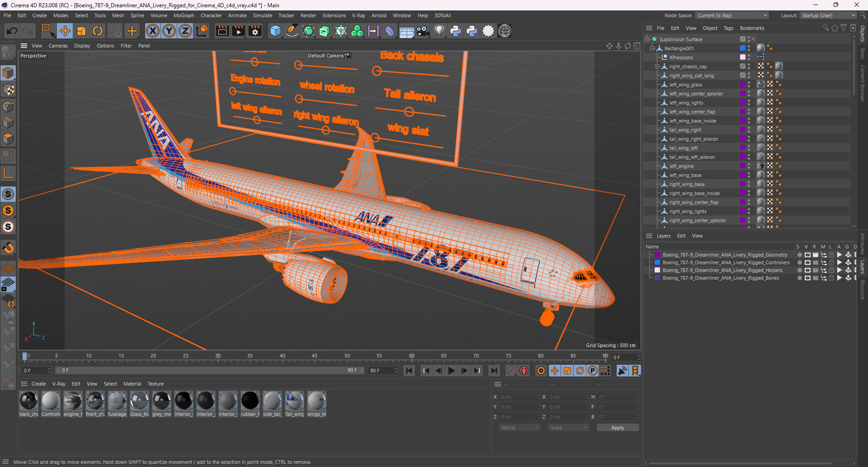The image size is (868, 467).
Task: Open the Character menu
Action: 211,15
